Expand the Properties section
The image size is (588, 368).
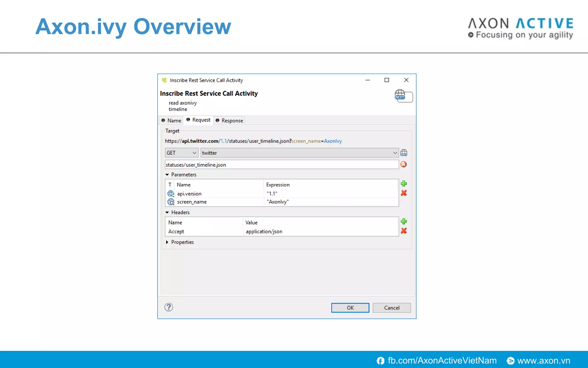(167, 242)
